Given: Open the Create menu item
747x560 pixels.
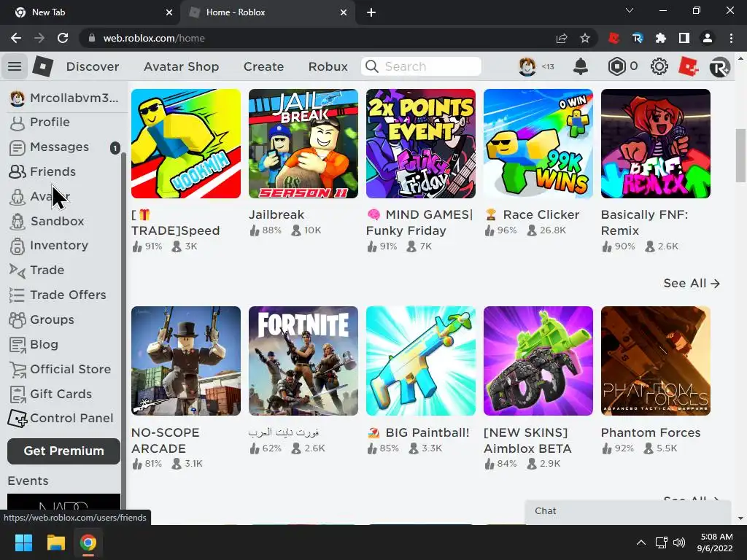Looking at the screenshot, I should tap(263, 66).
